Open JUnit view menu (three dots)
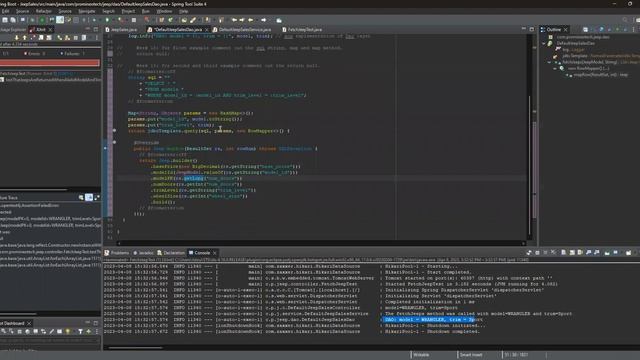This screenshot has height=360, width=640. [x=97, y=38]
